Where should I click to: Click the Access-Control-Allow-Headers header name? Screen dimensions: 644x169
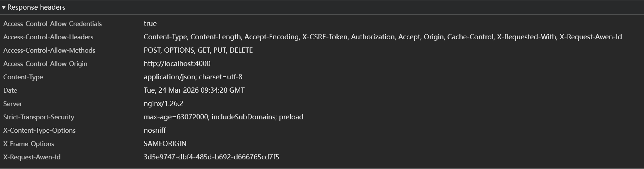click(x=48, y=37)
